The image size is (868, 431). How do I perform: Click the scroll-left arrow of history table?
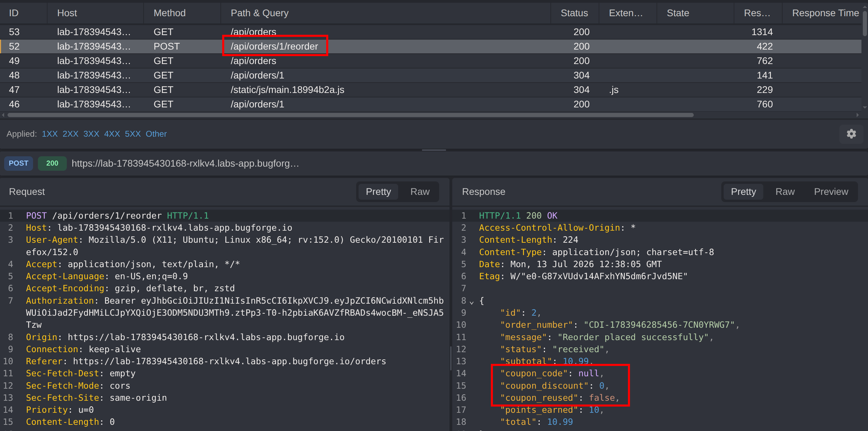click(x=3, y=115)
